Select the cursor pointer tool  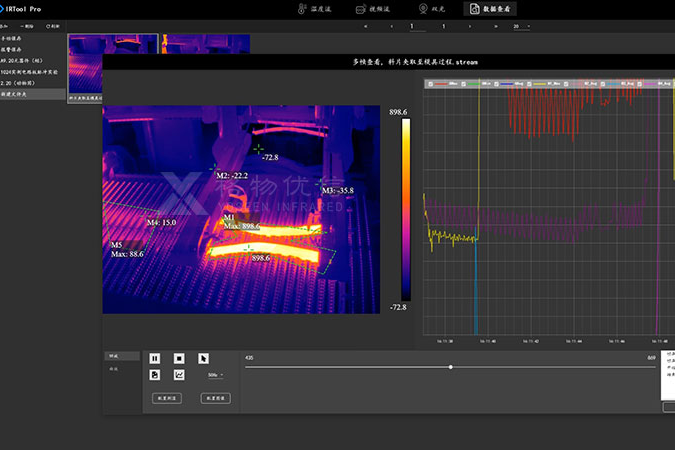204,358
